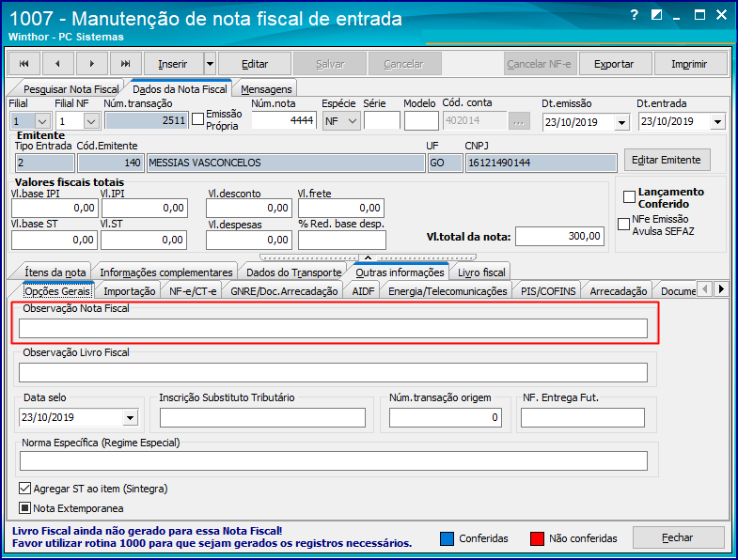
Task: Click blue Conferidas color legend swatch
Action: (x=447, y=538)
